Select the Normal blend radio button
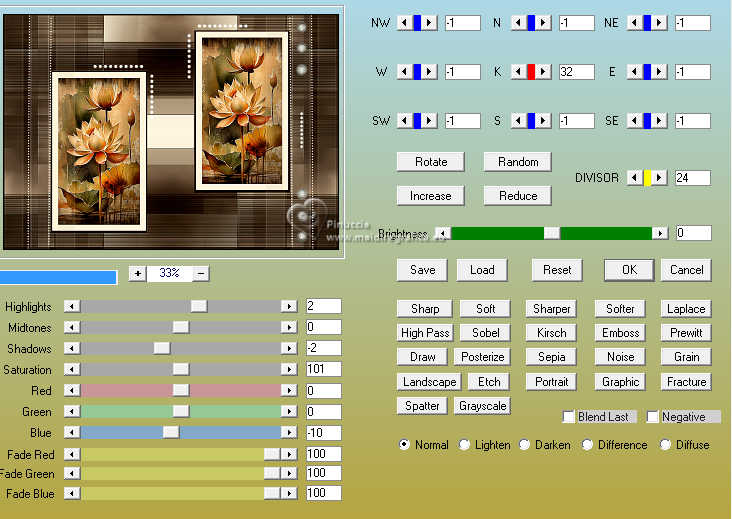 pyautogui.click(x=404, y=445)
